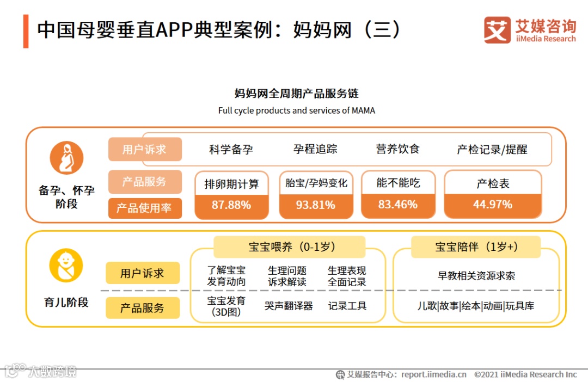
Task: Click the 科学备孕 text
Action: (231, 149)
